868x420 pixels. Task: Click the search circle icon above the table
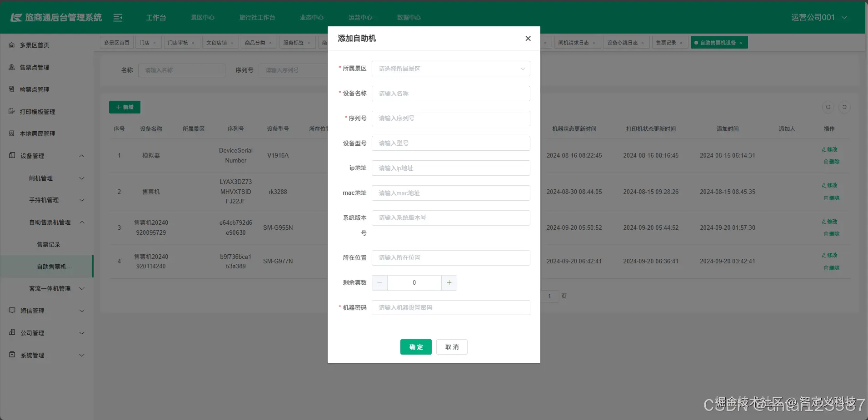[x=828, y=107]
